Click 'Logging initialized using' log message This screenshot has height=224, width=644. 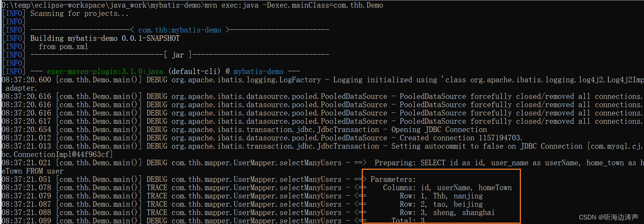[x=385, y=80]
